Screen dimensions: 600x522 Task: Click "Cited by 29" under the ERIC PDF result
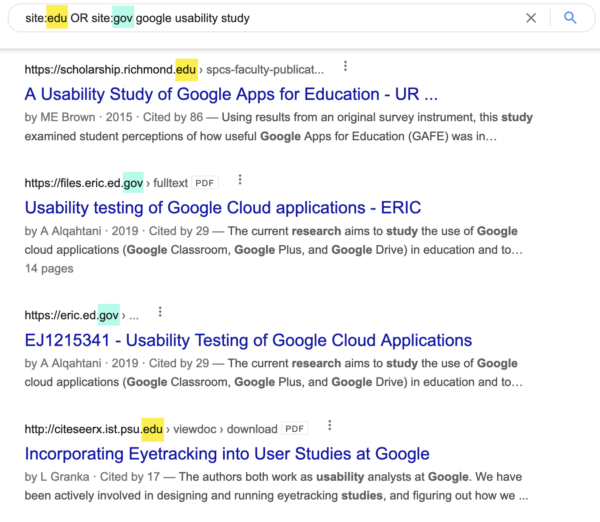tap(179, 231)
